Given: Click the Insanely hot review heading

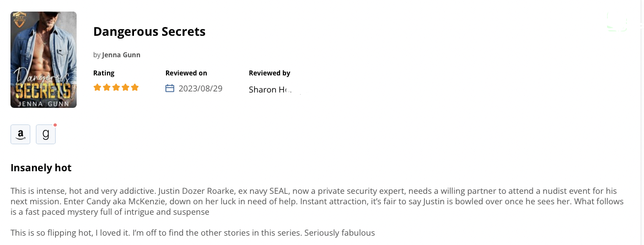Looking at the screenshot, I should point(41,168).
